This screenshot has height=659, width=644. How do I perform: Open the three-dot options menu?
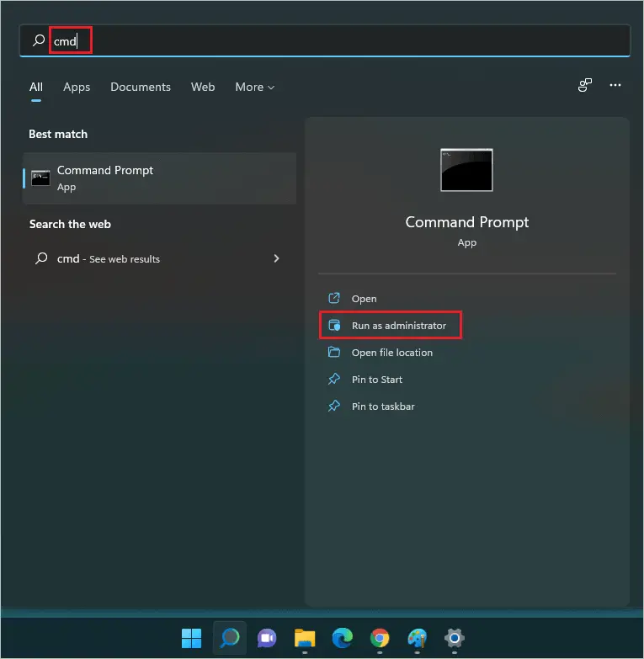[615, 85]
